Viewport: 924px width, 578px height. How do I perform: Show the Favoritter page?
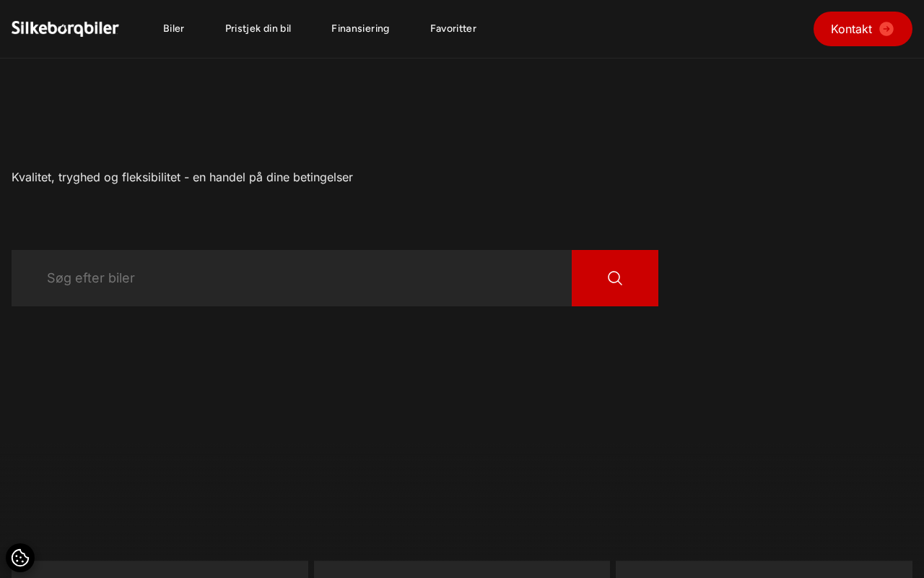[453, 29]
